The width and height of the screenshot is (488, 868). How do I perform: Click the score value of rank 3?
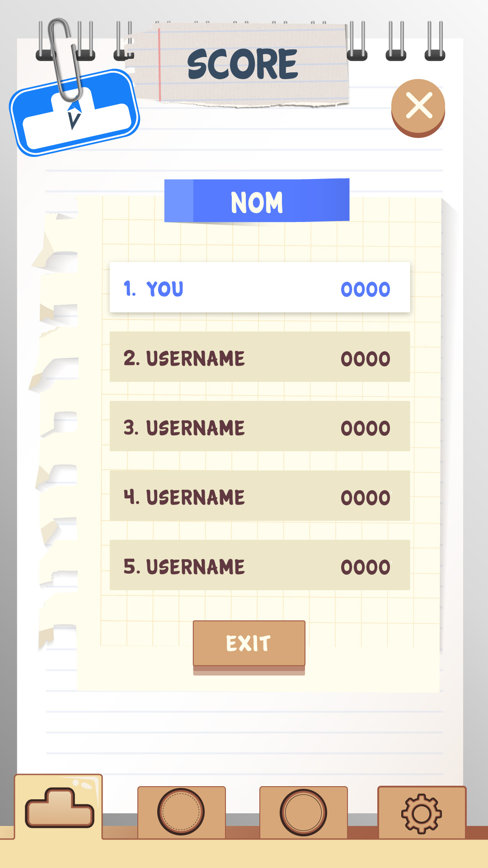click(365, 428)
